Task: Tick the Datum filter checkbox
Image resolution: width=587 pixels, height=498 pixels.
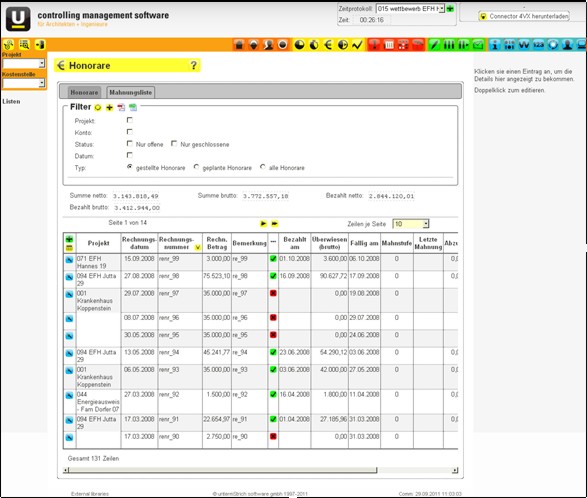Action: [x=130, y=155]
